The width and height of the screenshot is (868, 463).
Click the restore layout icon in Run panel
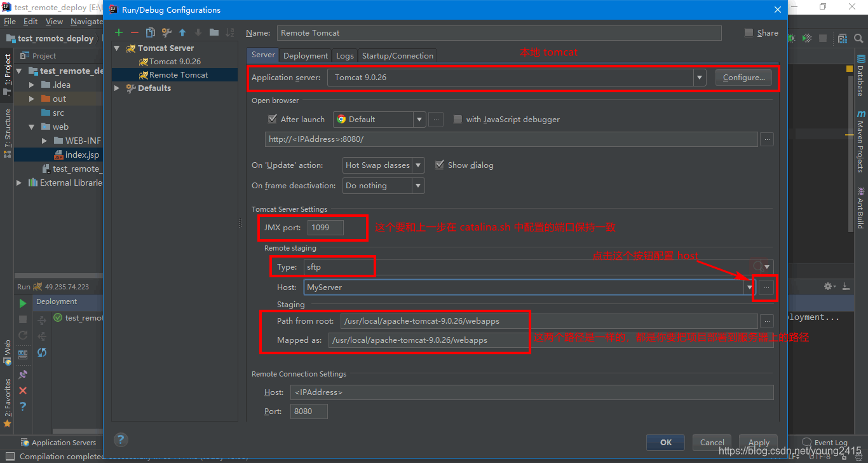(x=23, y=354)
